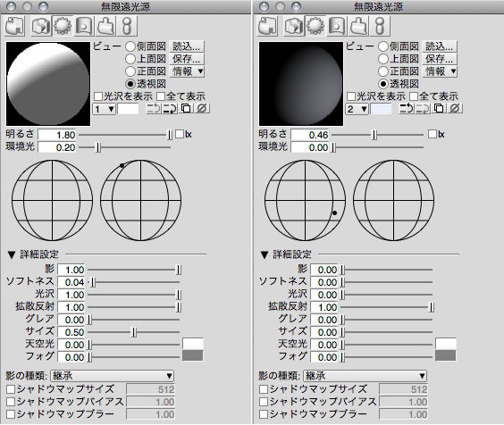Click the 明るさ slider track showing 0.46

pos(377,135)
